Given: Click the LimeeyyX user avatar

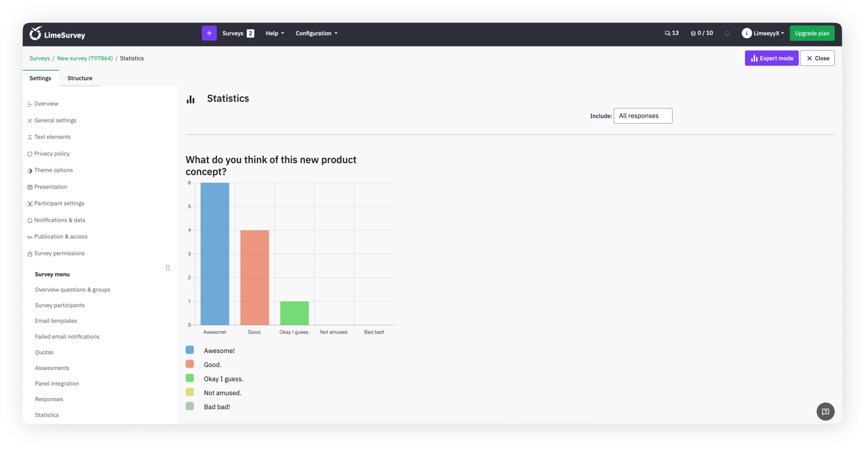Looking at the screenshot, I should (x=746, y=33).
